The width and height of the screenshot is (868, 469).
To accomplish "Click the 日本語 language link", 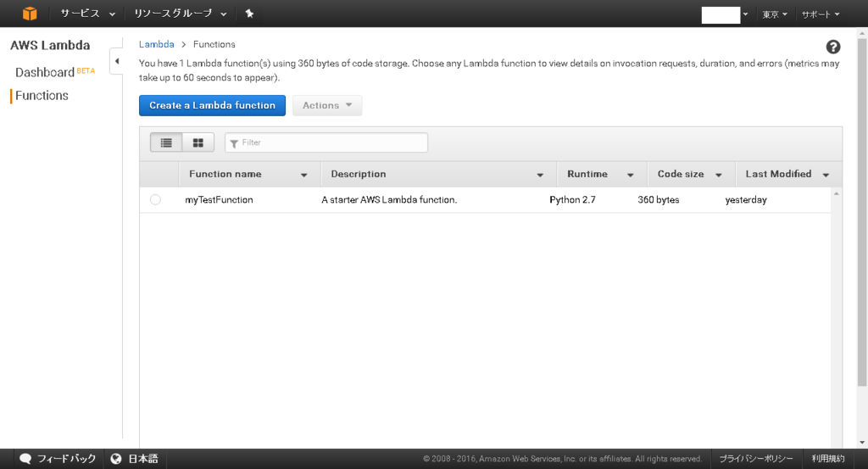I will 143,459.
